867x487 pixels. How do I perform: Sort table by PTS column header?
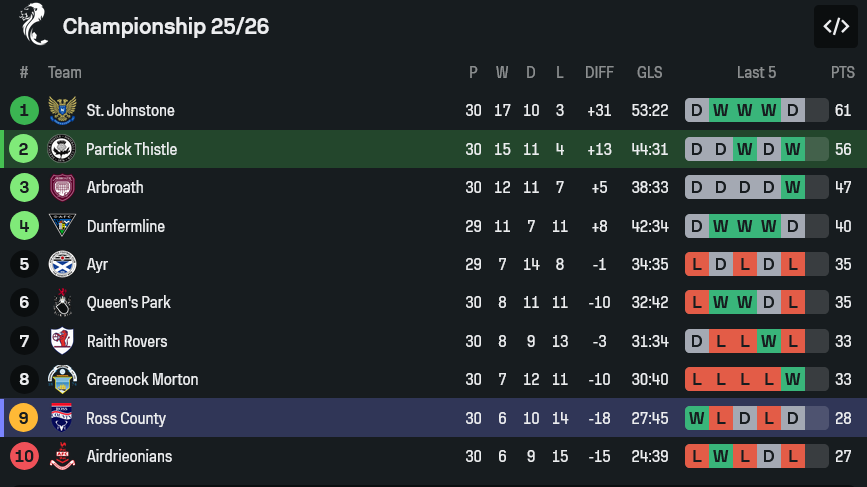[x=842, y=72]
